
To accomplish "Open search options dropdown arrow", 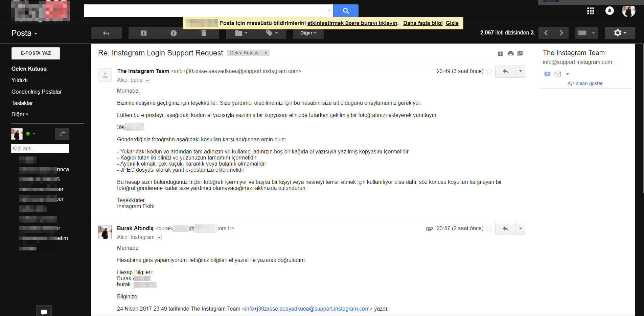I will [x=329, y=11].
